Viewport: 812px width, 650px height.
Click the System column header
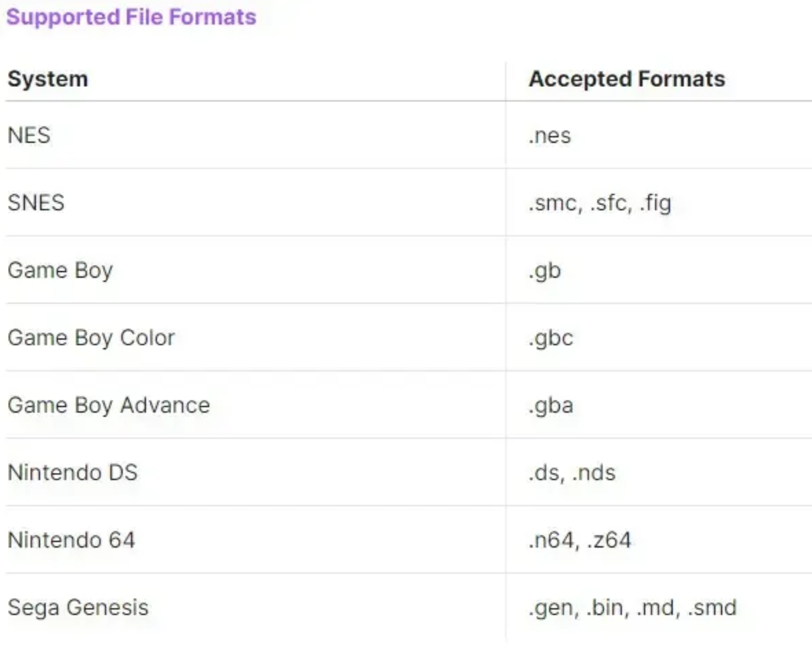tap(48, 79)
